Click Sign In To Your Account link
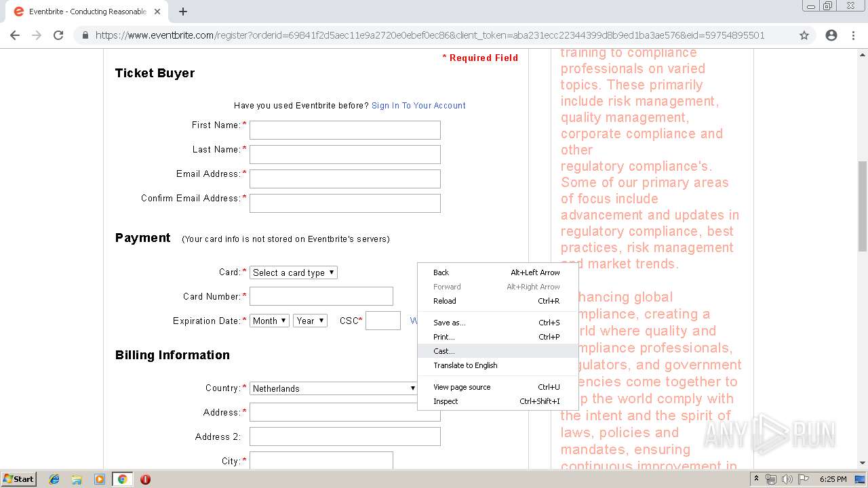The image size is (868, 488). [418, 106]
